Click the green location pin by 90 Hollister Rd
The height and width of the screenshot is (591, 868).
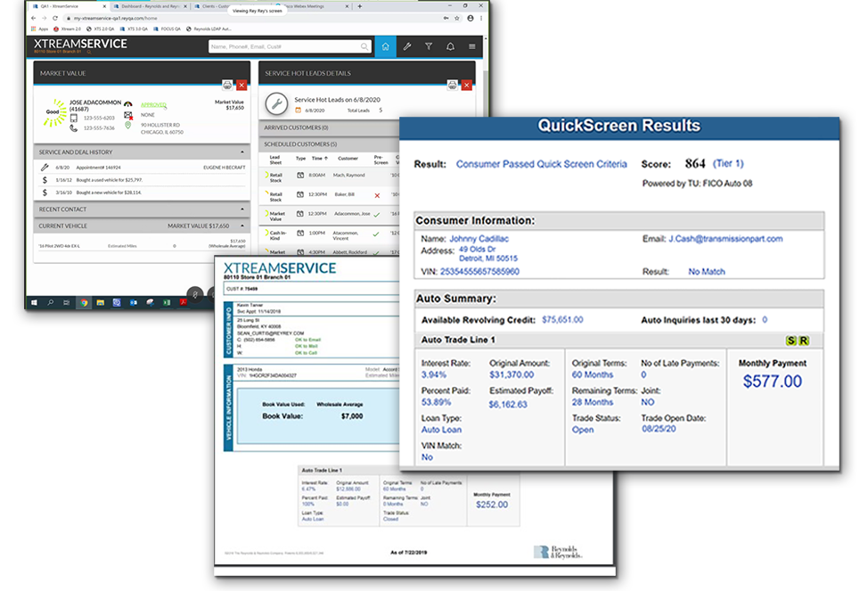127,126
